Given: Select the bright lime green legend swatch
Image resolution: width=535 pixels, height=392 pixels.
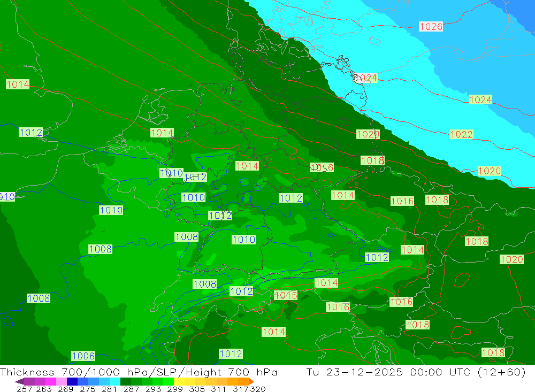Looking at the screenshot, I should [169, 381].
